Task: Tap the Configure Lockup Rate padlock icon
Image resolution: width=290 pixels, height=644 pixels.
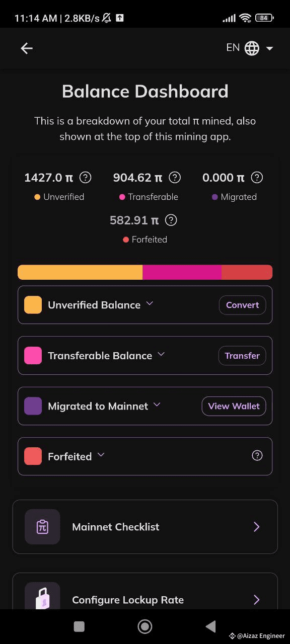Action: point(42,596)
